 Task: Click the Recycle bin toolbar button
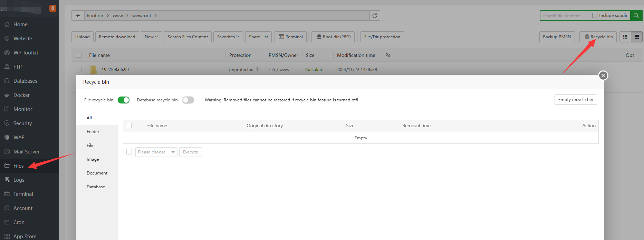pos(598,37)
